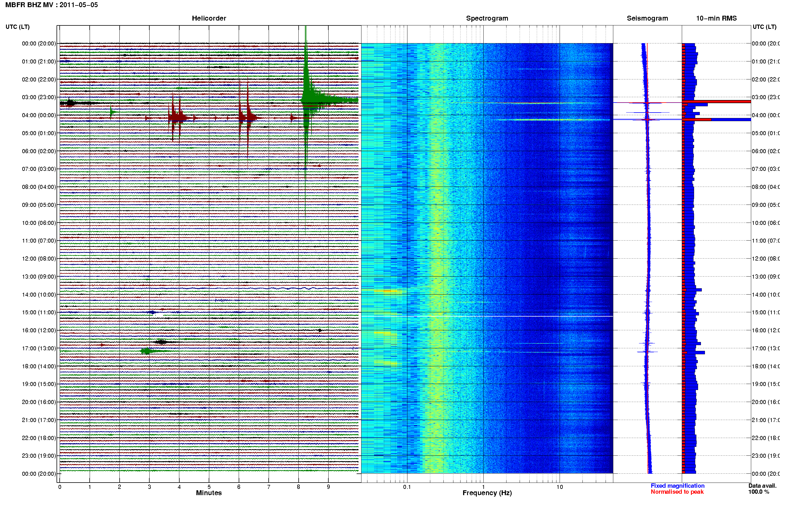Click the left '14:00 (10:00)' time label
812x508 pixels.
coord(39,295)
